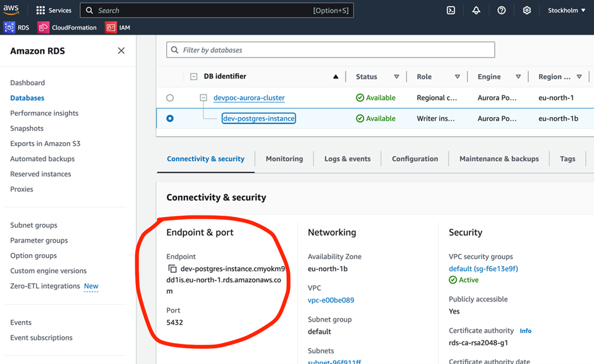Switch to the Tags tab

click(567, 159)
